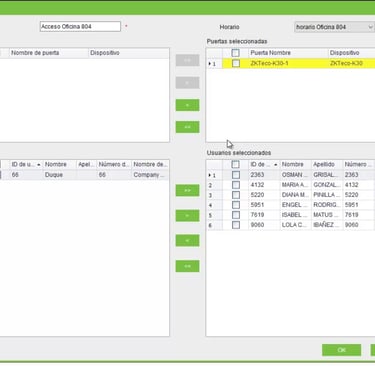
Task: Click Apel... header in available users table
Action: (x=86, y=164)
